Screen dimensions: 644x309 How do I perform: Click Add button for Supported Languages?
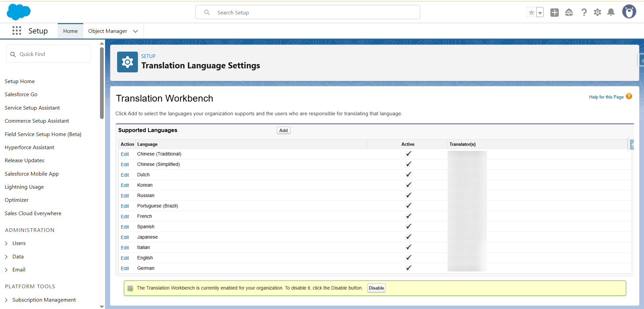coord(284,130)
